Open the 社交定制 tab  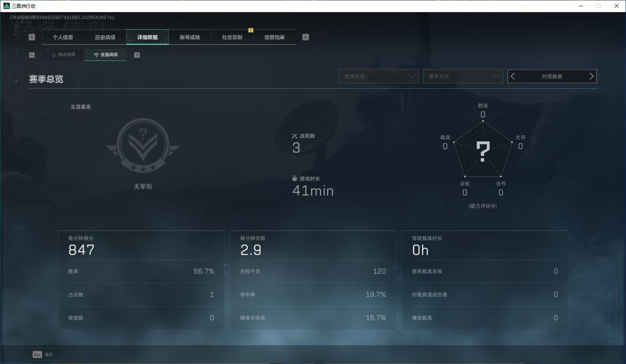coord(232,37)
